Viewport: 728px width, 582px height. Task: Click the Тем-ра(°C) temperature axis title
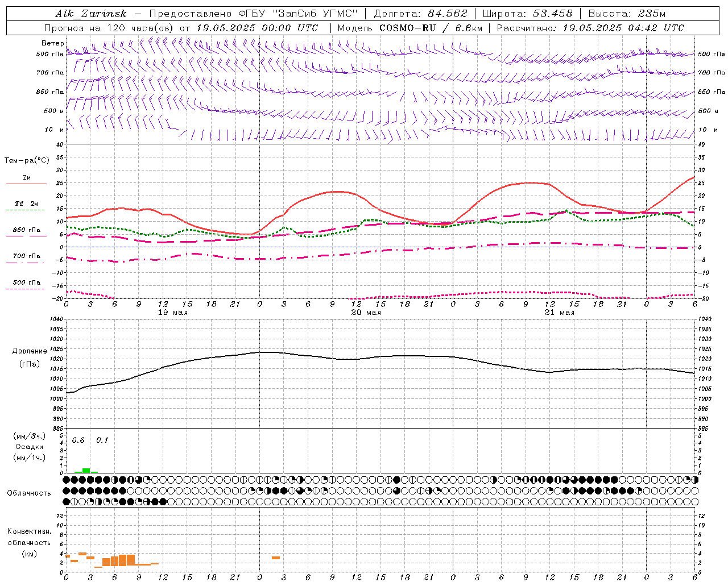point(27,161)
